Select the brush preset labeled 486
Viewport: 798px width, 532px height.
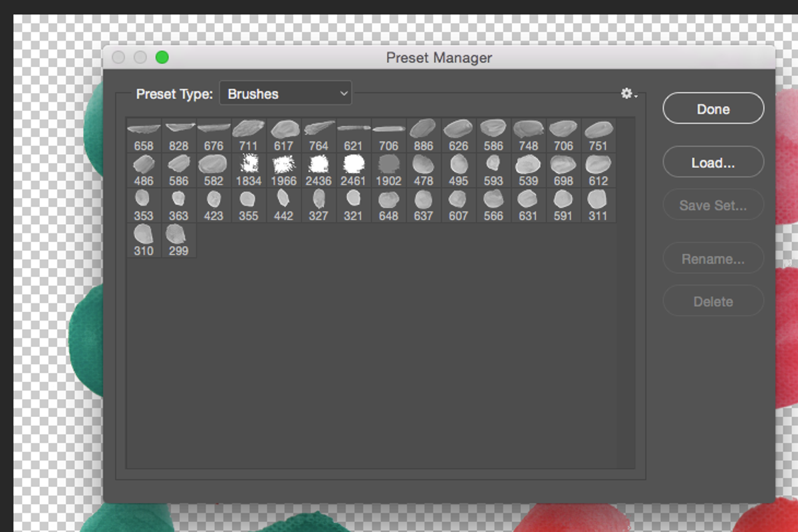[x=144, y=171]
